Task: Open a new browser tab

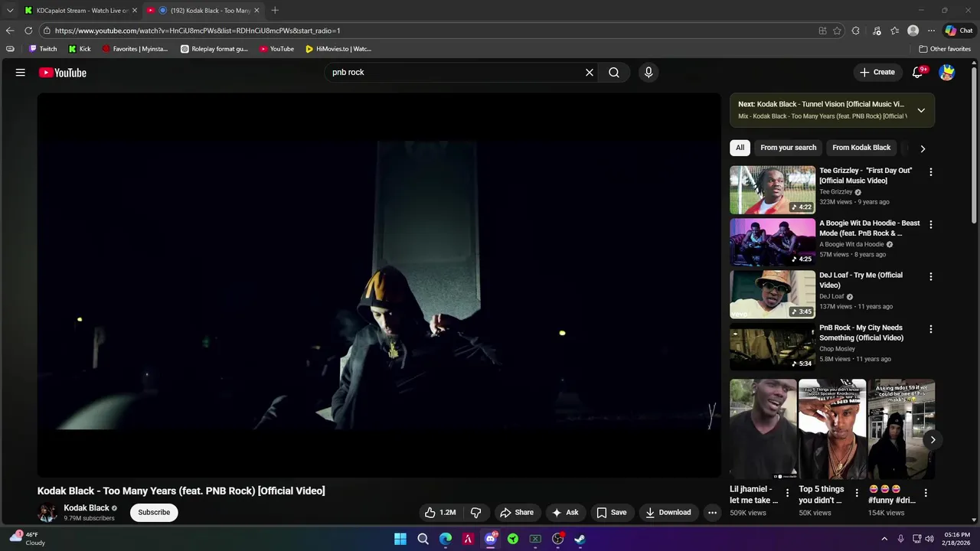Action: pyautogui.click(x=275, y=10)
